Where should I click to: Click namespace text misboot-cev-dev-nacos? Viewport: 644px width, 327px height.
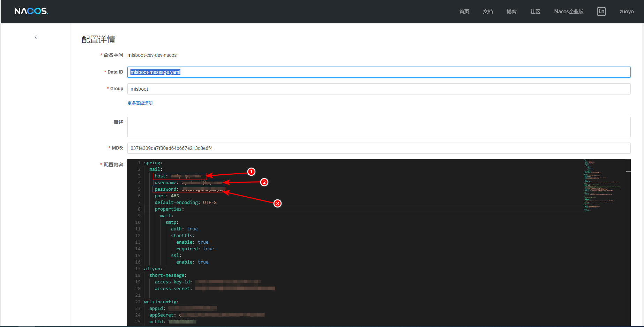point(152,55)
